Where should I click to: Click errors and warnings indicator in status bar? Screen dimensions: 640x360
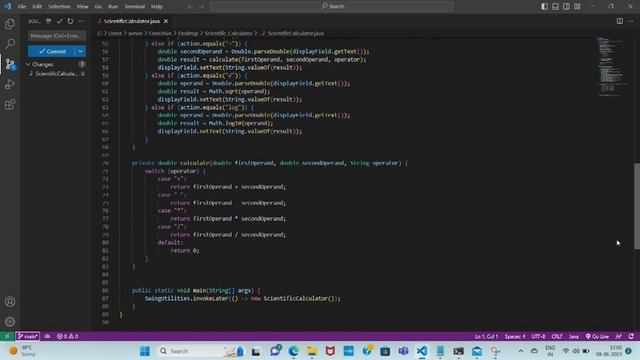pos(68,336)
